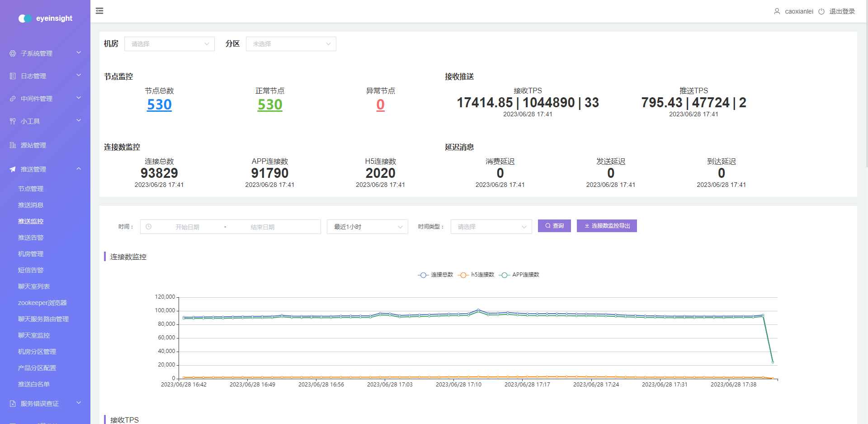Click the caoxianlei username
The image size is (868, 424).
799,11
